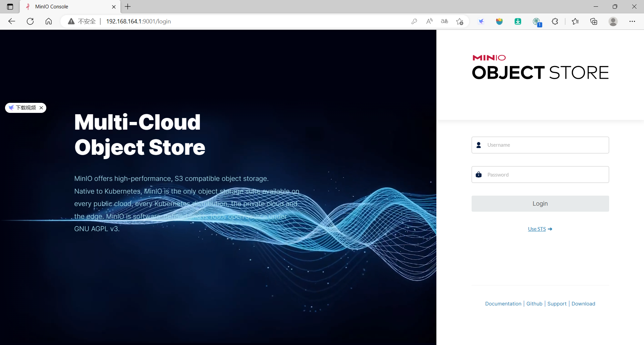Image resolution: width=644 pixels, height=345 pixels.
Task: Add this page to favorites
Action: (460, 21)
